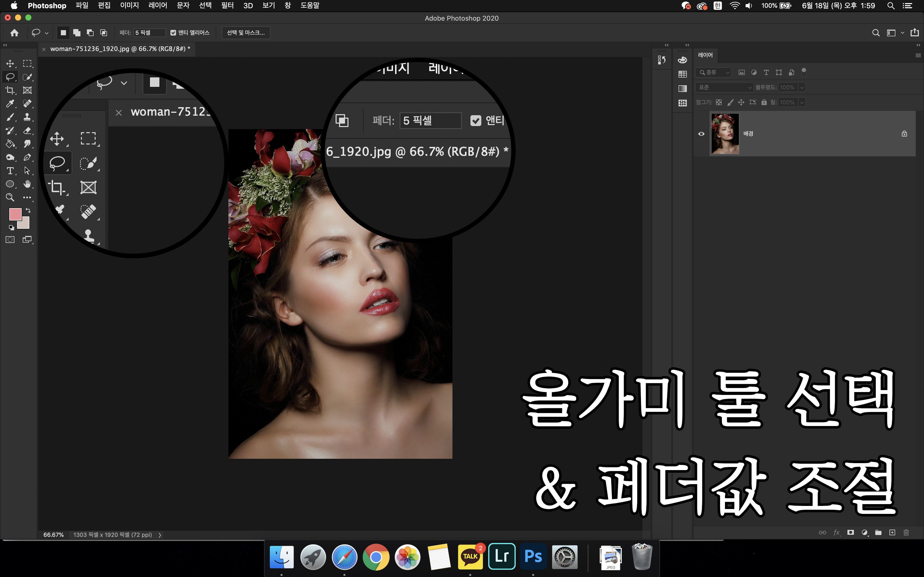The width and height of the screenshot is (924, 577).
Task: Select the Zoom tool in toolbar
Action: tap(10, 197)
